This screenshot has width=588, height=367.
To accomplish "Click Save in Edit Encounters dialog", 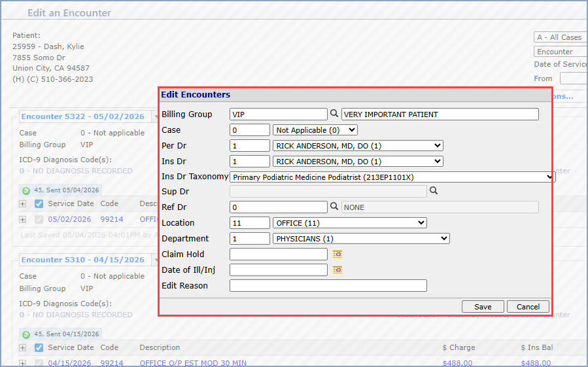I will pyautogui.click(x=483, y=307).
